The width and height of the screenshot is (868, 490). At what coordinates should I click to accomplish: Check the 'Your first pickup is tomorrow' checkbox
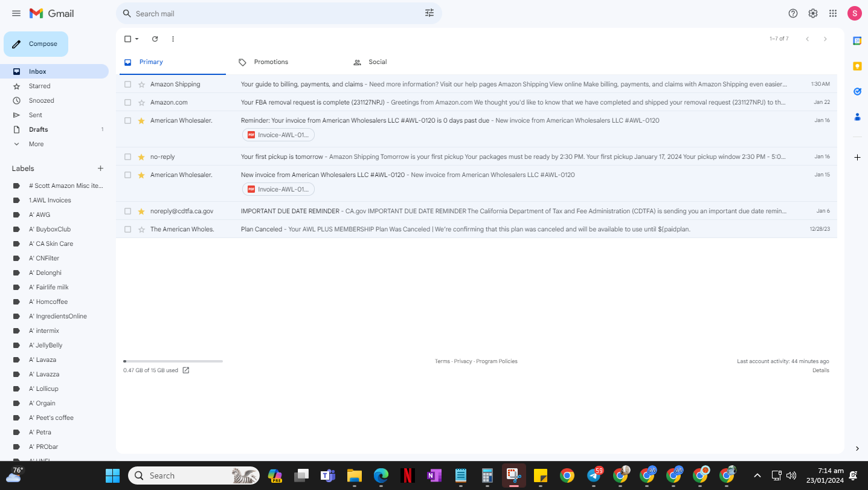(x=127, y=156)
